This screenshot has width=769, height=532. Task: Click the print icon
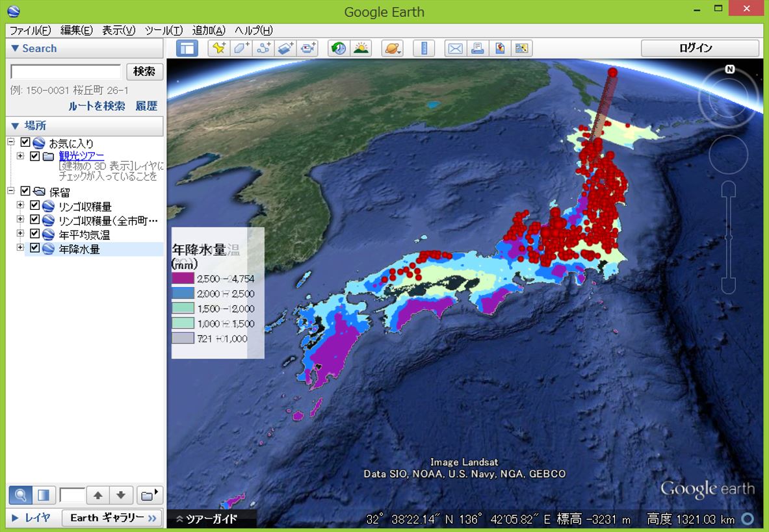(x=477, y=48)
